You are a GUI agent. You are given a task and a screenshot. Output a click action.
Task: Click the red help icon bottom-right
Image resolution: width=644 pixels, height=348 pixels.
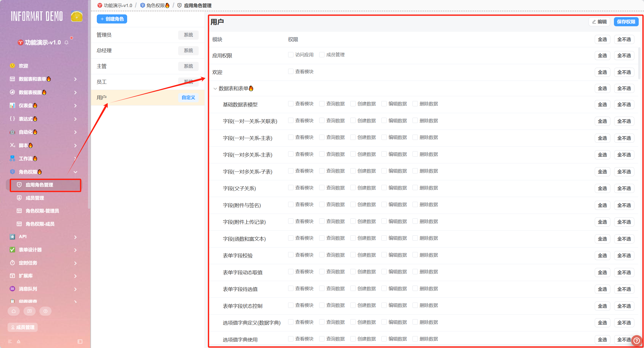coord(636,341)
